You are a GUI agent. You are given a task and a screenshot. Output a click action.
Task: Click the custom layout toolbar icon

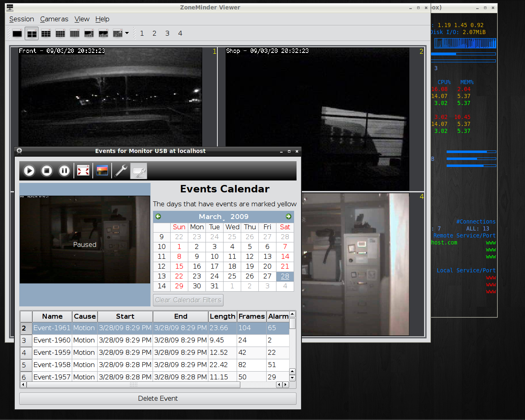tap(118, 34)
